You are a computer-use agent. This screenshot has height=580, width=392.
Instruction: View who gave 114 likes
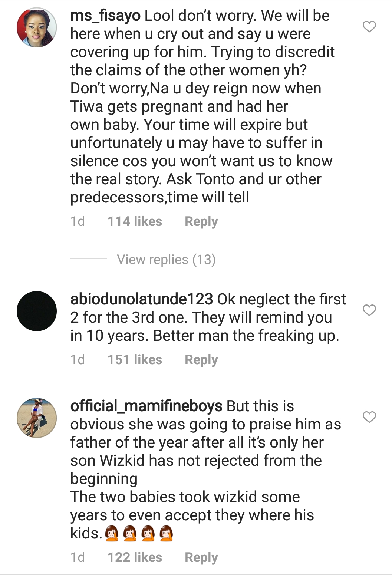135,221
